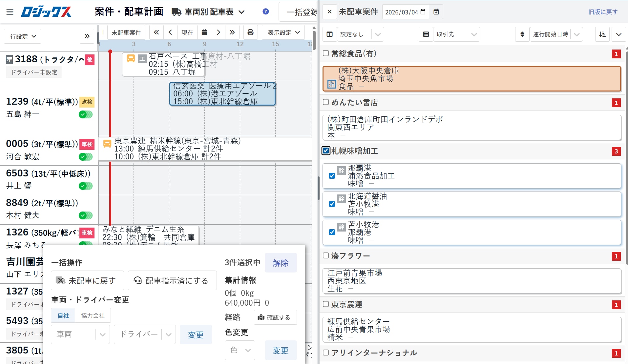This screenshot has width=628, height=364.
Task: Open the hamburger menu
Action: point(10,12)
